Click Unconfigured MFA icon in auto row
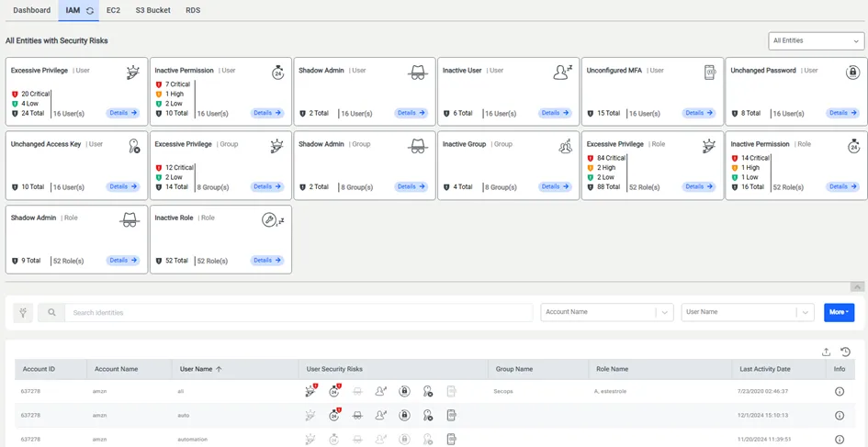868x447 pixels. coord(451,415)
